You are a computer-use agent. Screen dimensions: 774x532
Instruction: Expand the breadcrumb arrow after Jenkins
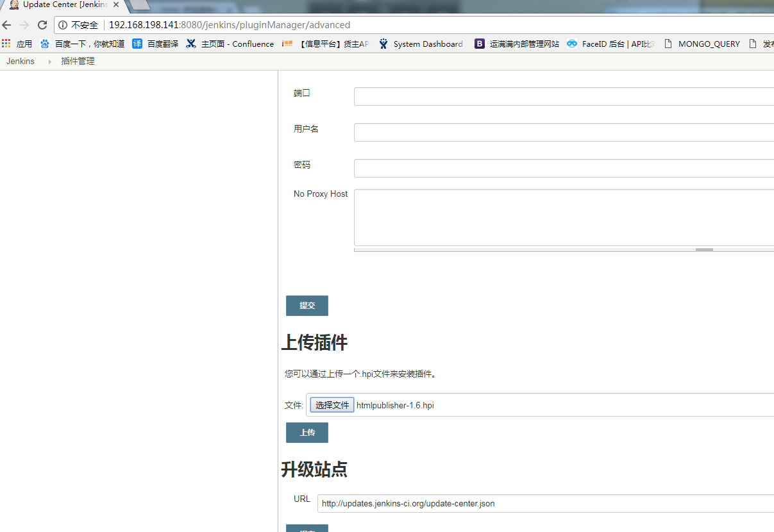49,62
